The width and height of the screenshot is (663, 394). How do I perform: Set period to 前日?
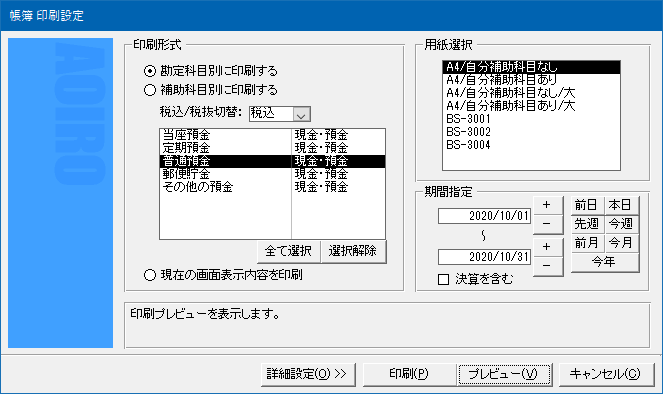[x=587, y=205]
